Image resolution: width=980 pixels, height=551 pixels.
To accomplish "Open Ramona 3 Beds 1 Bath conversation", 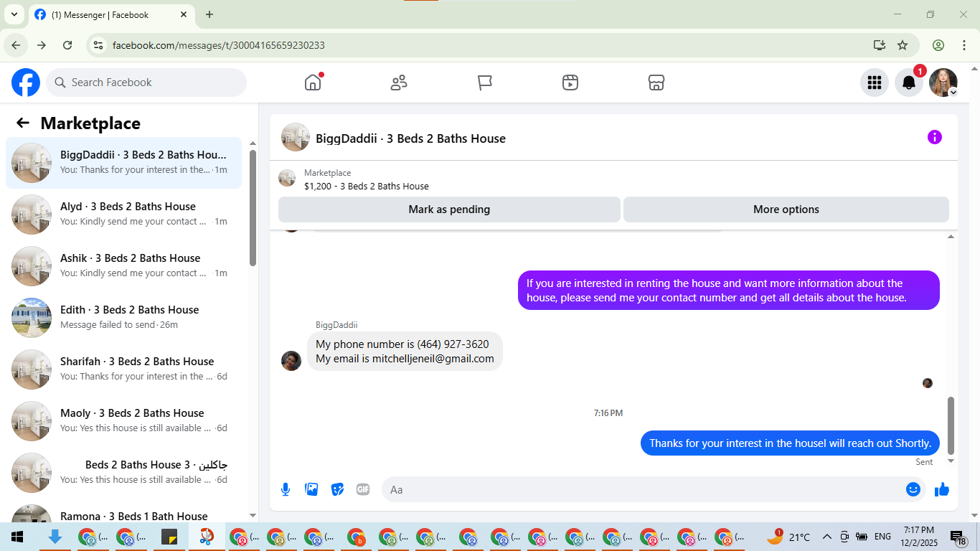I will coord(123,512).
